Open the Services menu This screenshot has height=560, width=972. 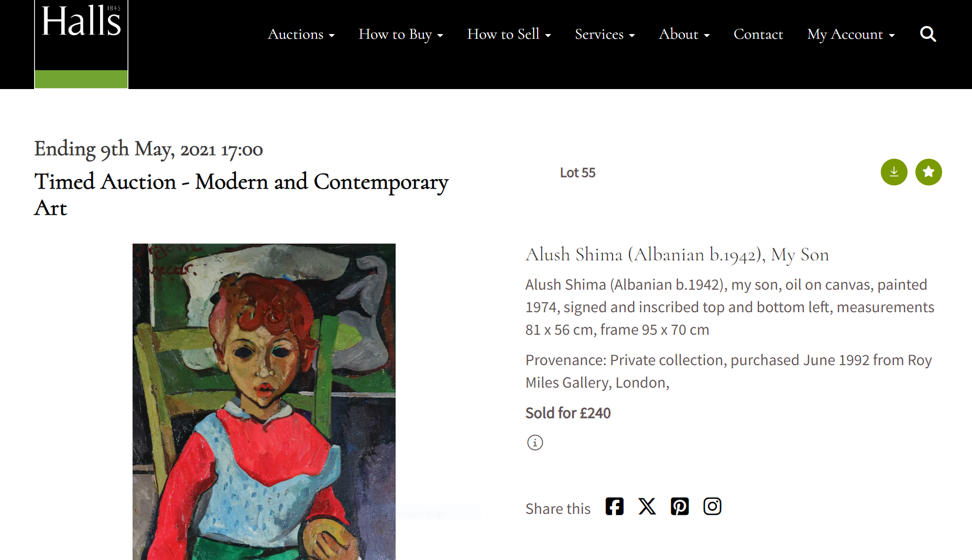coord(605,35)
